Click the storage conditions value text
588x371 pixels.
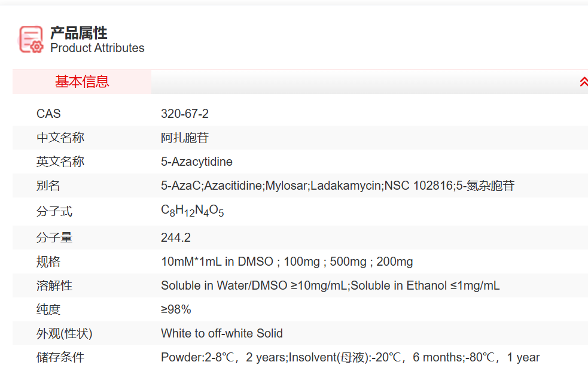(x=350, y=357)
